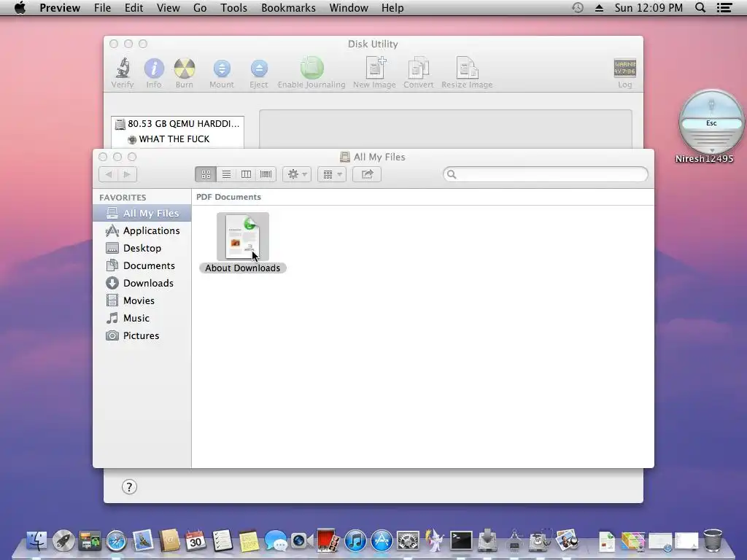Click the Burn icon in Disk Utility
Screen dimensions: 747x560
185,68
